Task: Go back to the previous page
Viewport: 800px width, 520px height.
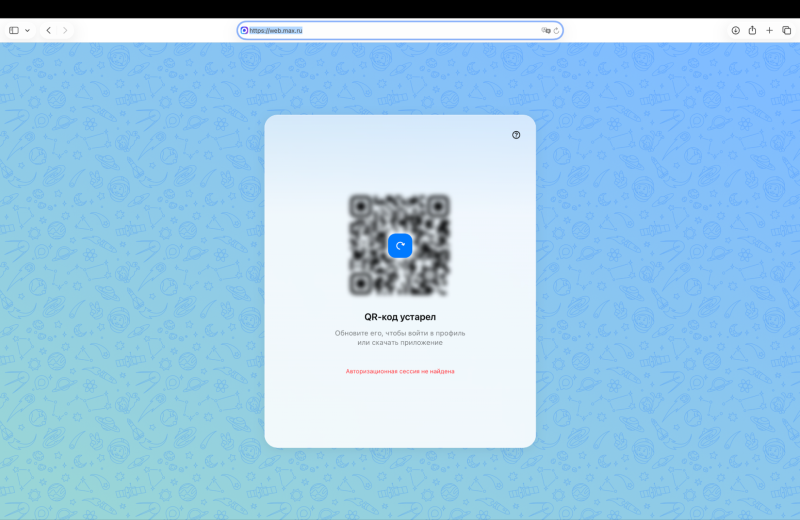Action: [48, 31]
